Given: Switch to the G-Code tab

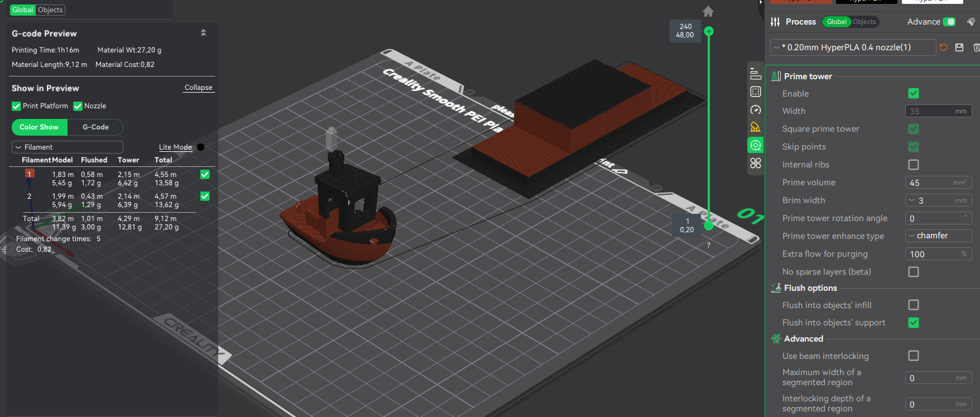Looking at the screenshot, I should click(95, 127).
